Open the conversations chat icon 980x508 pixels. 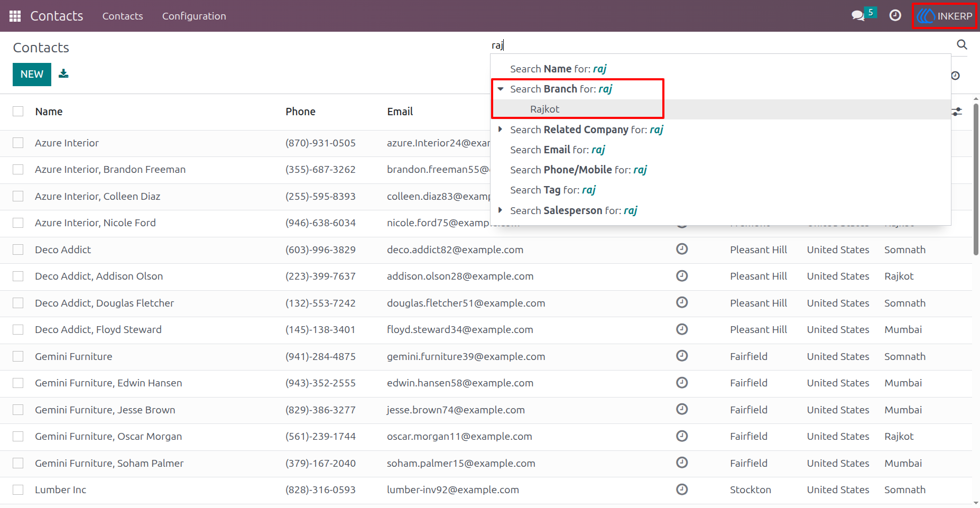tap(858, 16)
